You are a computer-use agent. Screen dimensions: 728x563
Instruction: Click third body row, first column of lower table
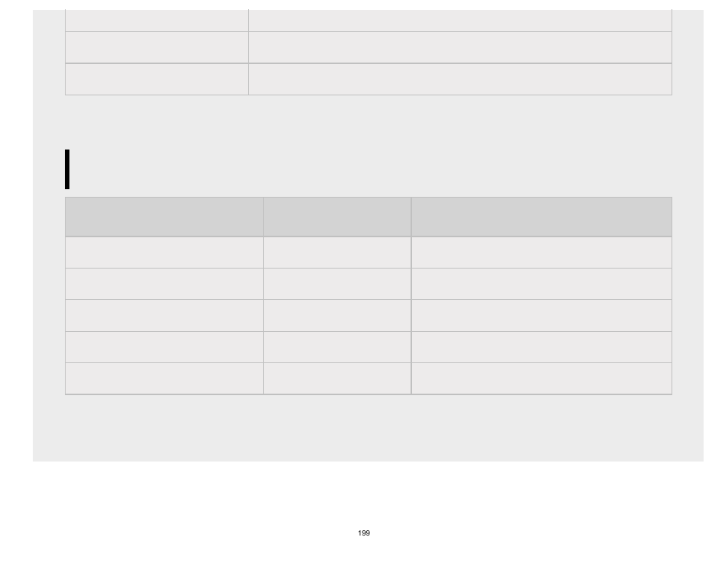point(164,316)
